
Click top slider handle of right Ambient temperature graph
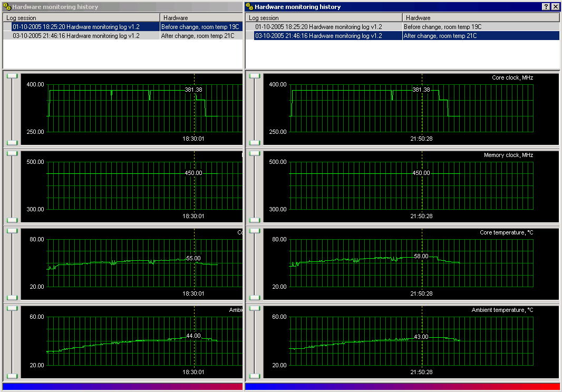(x=255, y=308)
